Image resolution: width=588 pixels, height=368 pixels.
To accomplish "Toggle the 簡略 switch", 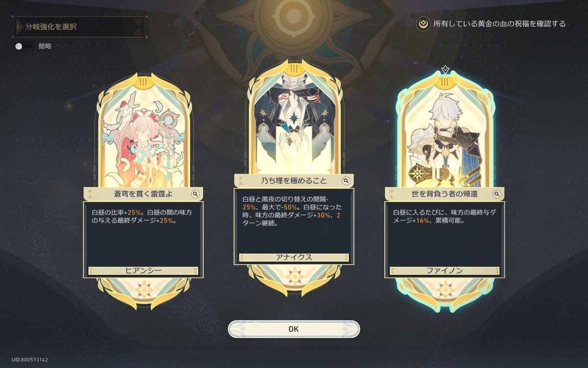I will pyautogui.click(x=24, y=46).
